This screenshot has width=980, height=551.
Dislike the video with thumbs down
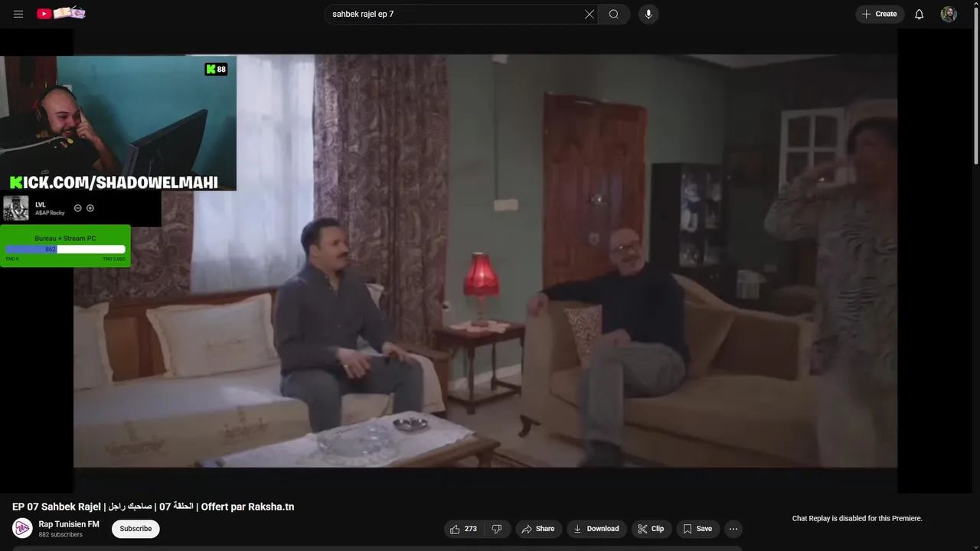(x=497, y=529)
